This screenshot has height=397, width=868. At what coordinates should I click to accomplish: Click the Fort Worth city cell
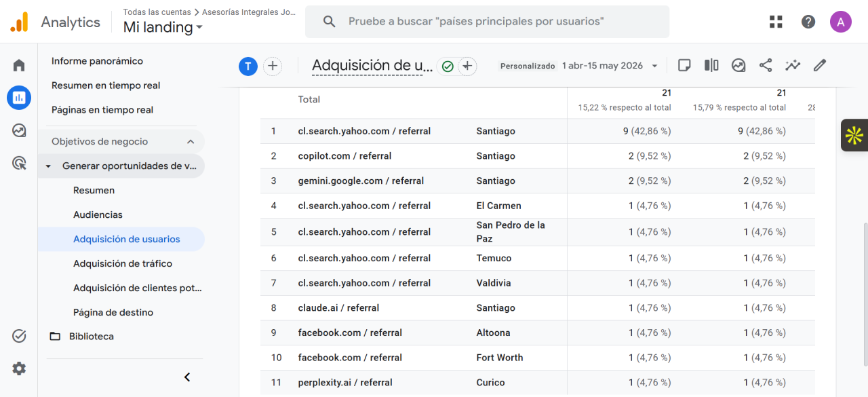pyautogui.click(x=500, y=358)
